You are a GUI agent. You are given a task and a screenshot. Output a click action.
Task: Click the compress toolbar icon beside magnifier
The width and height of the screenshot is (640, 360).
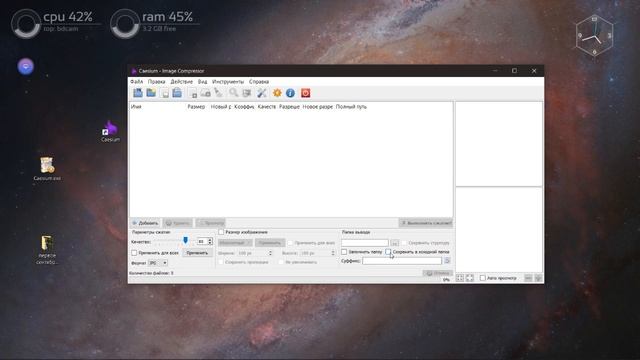[247, 93]
